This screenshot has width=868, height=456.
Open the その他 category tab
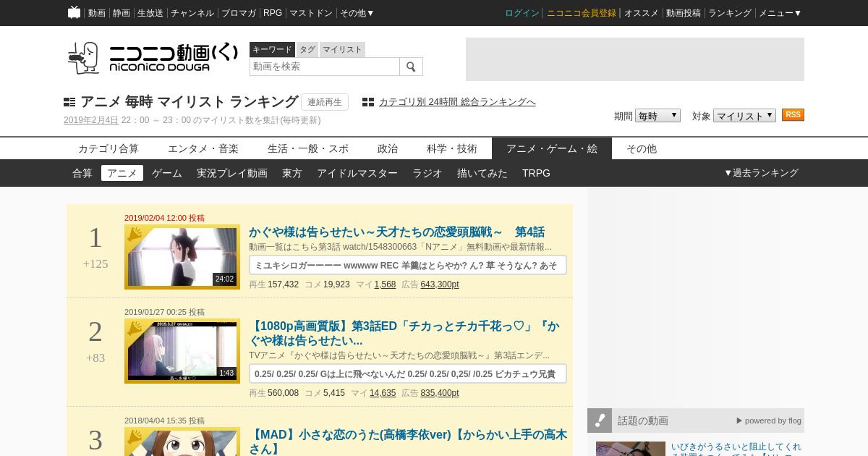point(642,148)
